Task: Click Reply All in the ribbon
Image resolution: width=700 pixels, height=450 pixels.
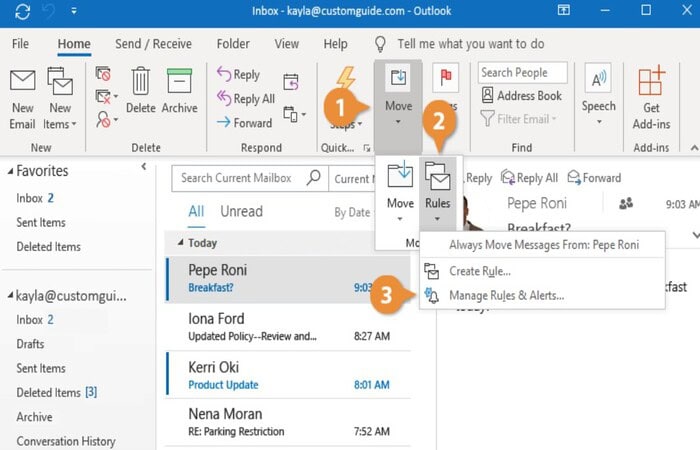Action: [x=246, y=98]
